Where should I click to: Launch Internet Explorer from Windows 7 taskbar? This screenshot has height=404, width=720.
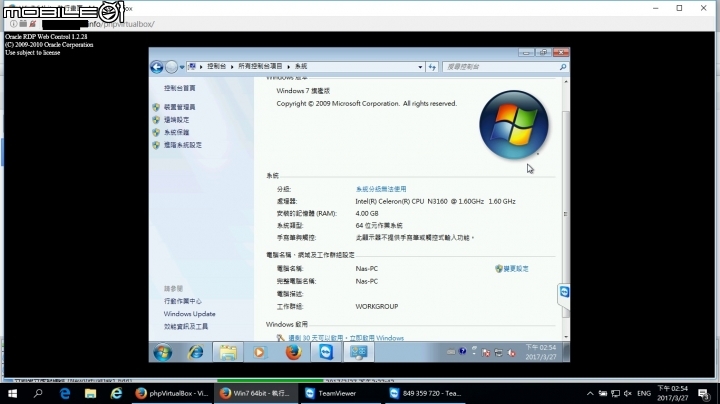(196, 353)
